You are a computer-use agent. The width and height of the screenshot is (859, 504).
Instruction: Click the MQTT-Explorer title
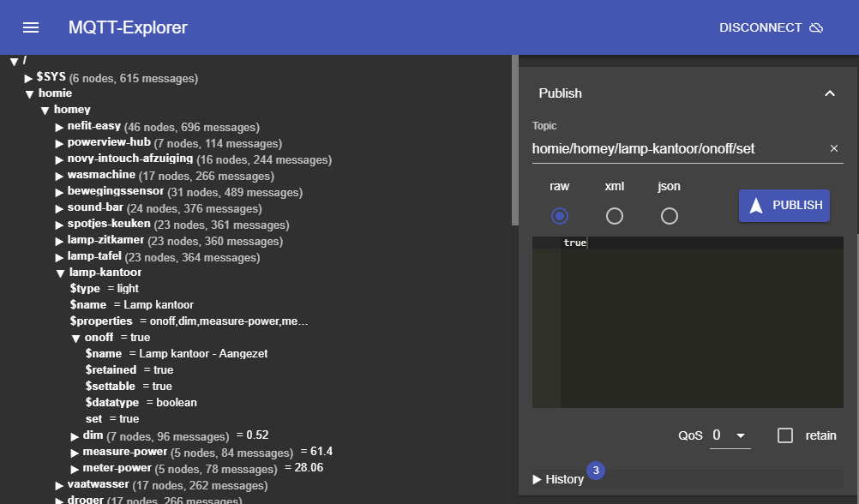[x=128, y=27]
